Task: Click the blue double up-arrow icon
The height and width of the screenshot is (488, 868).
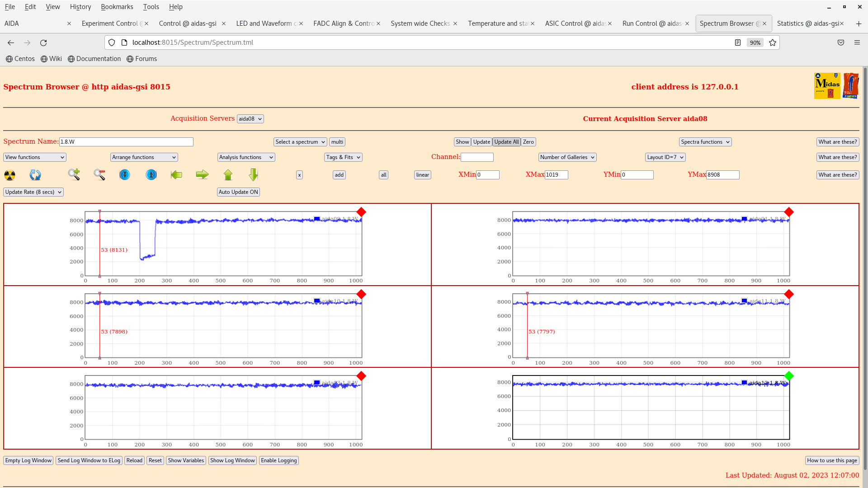Action: click(x=151, y=174)
